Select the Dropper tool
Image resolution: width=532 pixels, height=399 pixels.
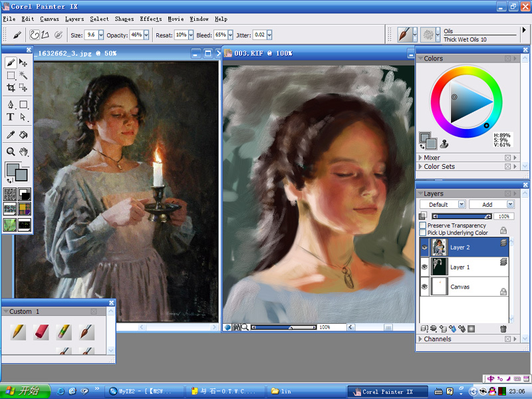tap(11, 135)
